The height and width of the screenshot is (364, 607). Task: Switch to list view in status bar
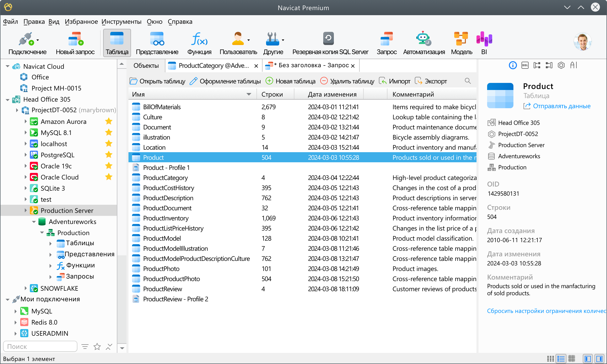pos(561,358)
